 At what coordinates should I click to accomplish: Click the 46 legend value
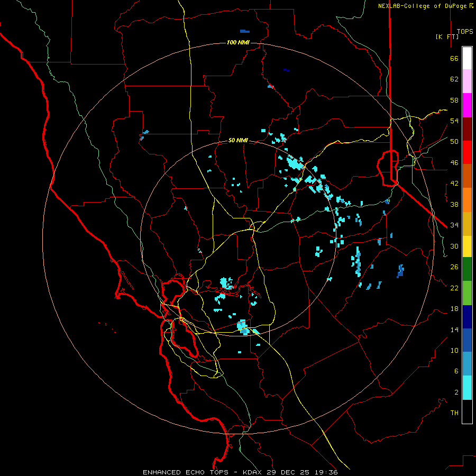(454, 163)
